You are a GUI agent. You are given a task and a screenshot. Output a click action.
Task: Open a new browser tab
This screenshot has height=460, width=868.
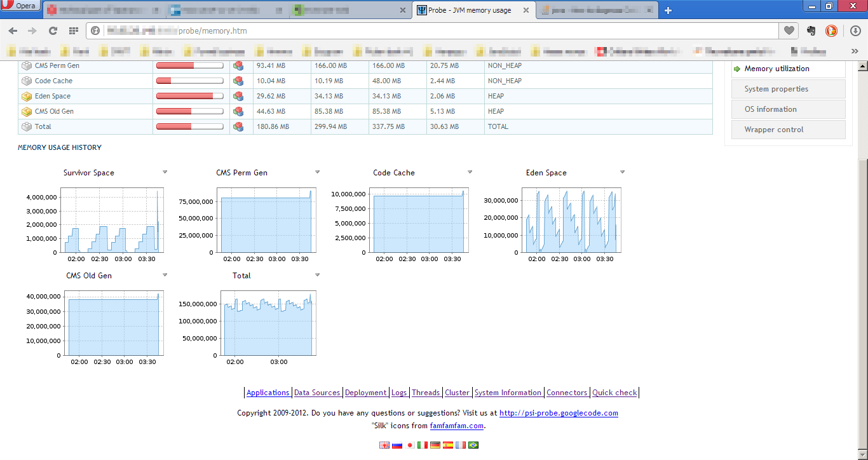(x=668, y=10)
